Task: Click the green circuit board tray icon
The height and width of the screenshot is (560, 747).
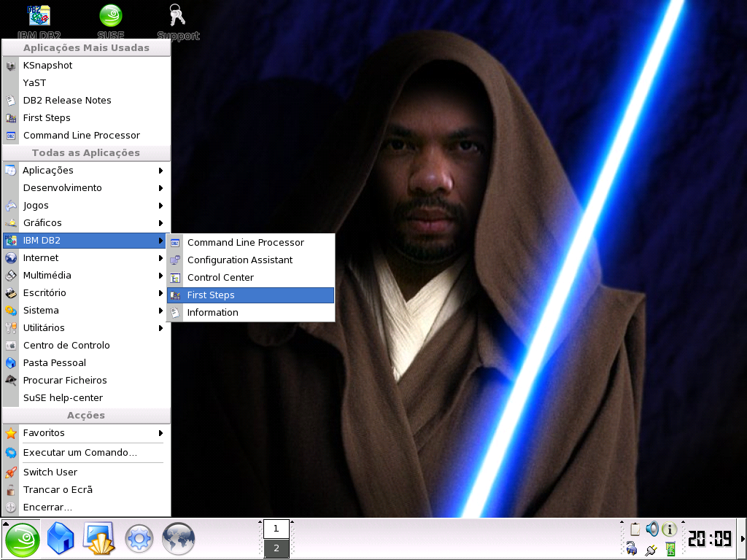Action: (670, 548)
